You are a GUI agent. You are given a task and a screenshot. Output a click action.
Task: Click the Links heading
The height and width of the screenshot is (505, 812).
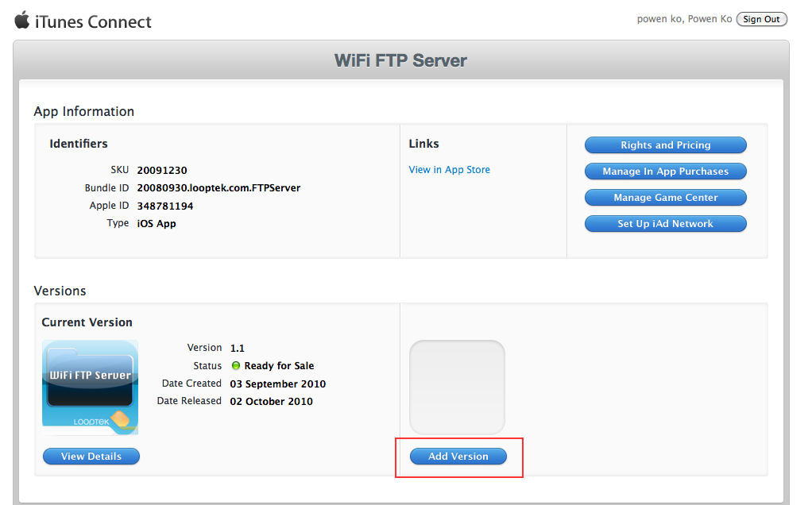pos(423,144)
